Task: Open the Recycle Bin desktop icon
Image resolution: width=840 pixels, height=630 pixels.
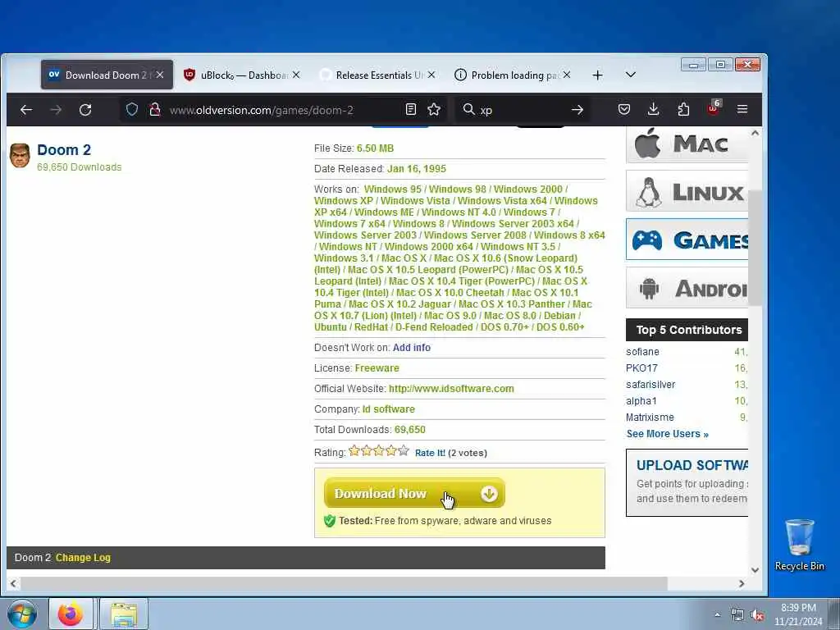Action: (x=799, y=545)
